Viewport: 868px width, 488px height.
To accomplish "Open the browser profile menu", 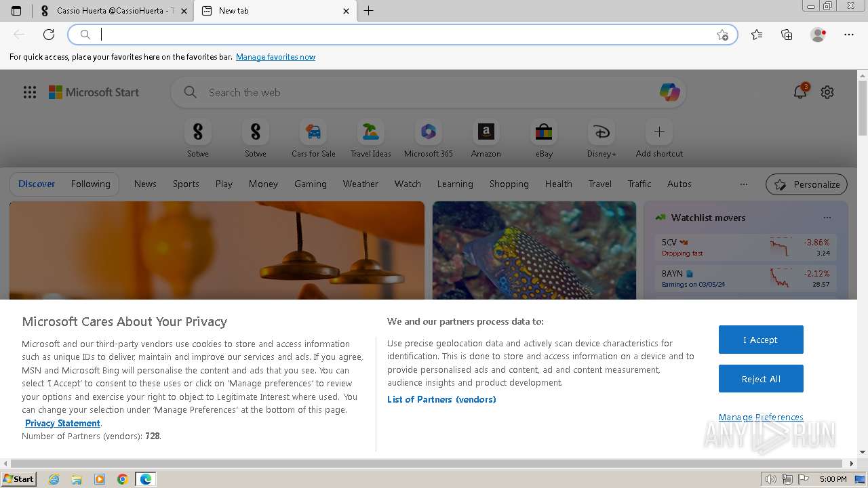I will (x=818, y=35).
